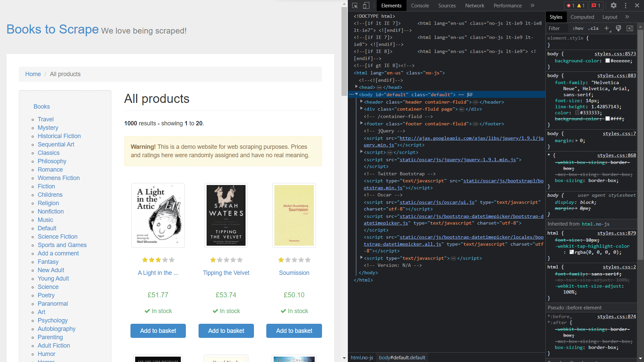This screenshot has height=362, width=644.
Task: Expand the header DOM node arrow
Action: point(361,102)
